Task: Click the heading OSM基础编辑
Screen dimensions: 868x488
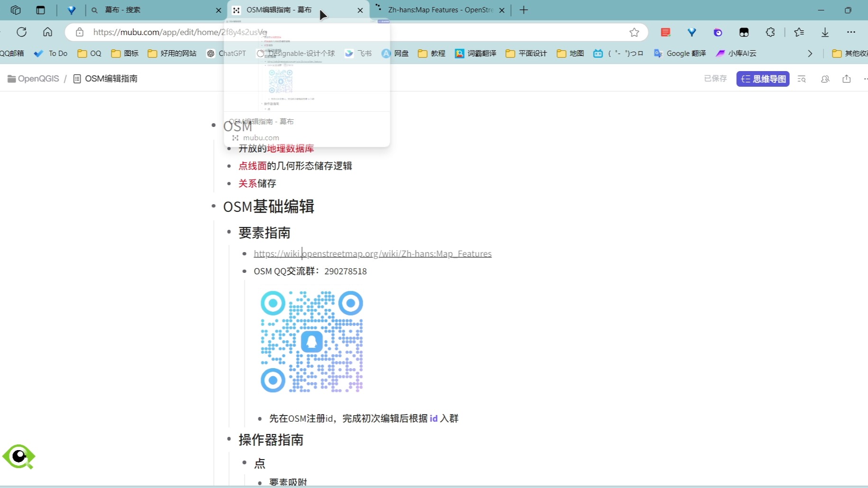Action: (269, 207)
